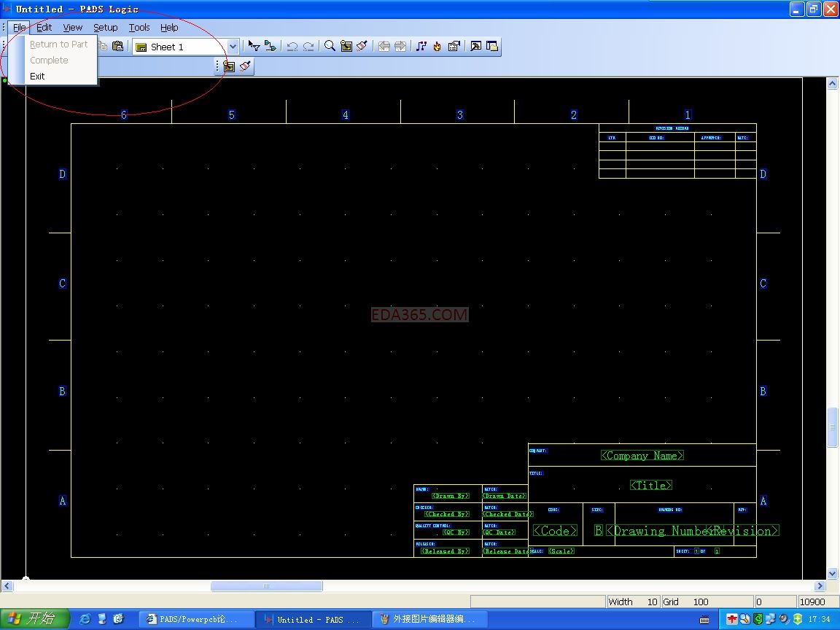Click the Undo arrow icon

(292, 46)
